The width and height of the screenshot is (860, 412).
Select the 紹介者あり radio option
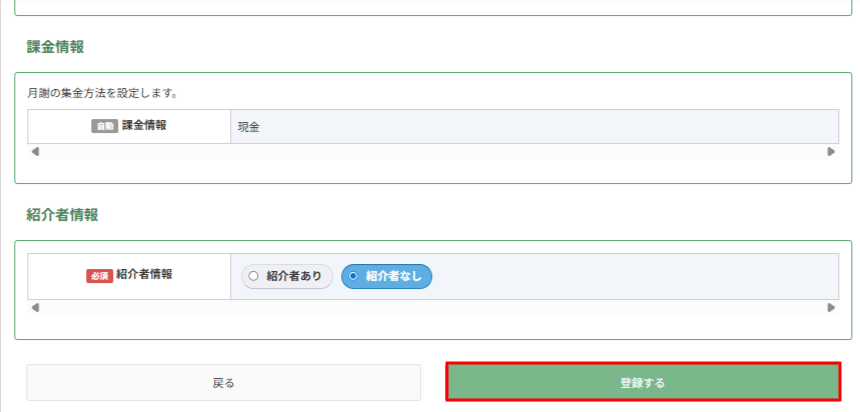point(287,276)
